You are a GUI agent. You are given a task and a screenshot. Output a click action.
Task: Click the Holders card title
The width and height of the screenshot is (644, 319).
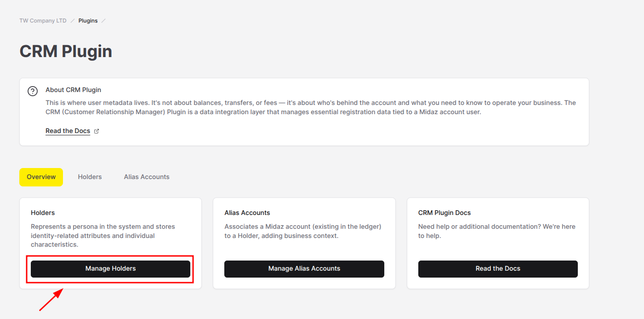[43, 213]
